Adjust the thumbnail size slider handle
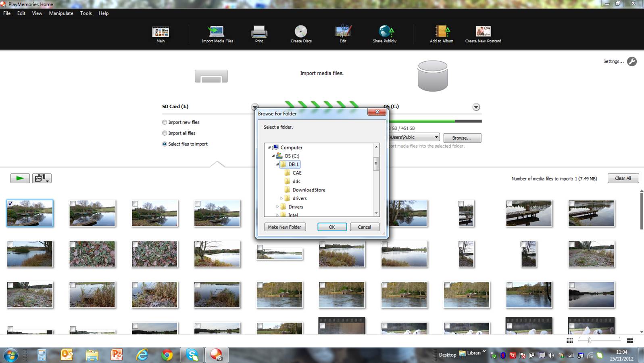 coord(589,341)
